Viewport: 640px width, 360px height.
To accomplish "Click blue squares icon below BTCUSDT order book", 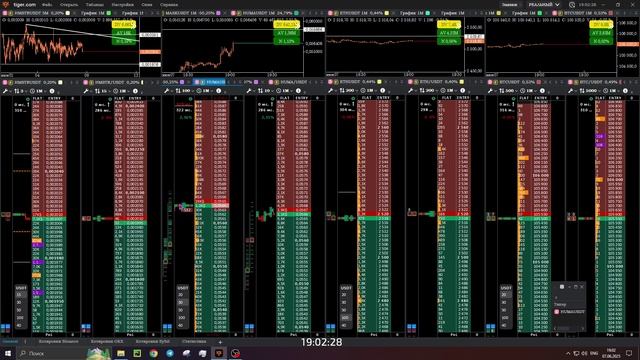I will [491, 327].
